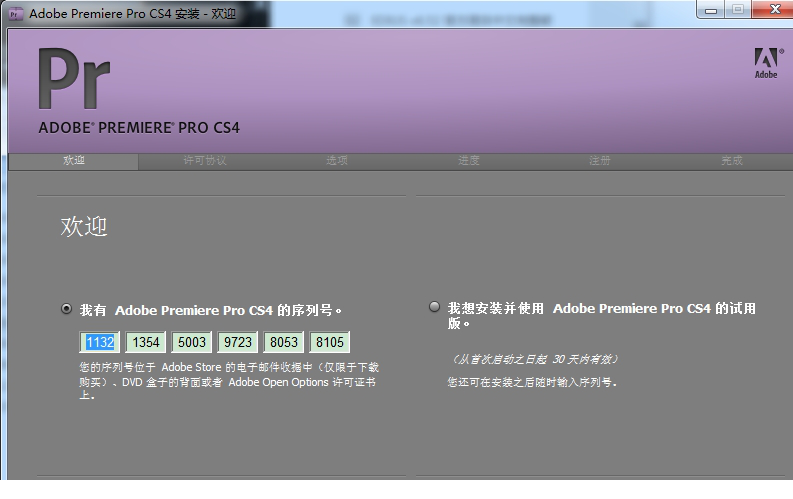Click the 欢迎 heading text
Image resolution: width=793 pixels, height=499 pixels.
click(x=84, y=226)
